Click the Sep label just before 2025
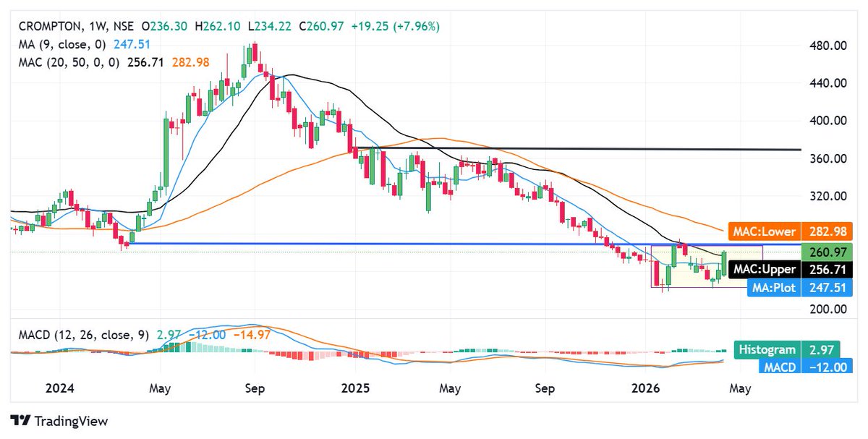Screen dimensions: 868x439 (x=255, y=388)
